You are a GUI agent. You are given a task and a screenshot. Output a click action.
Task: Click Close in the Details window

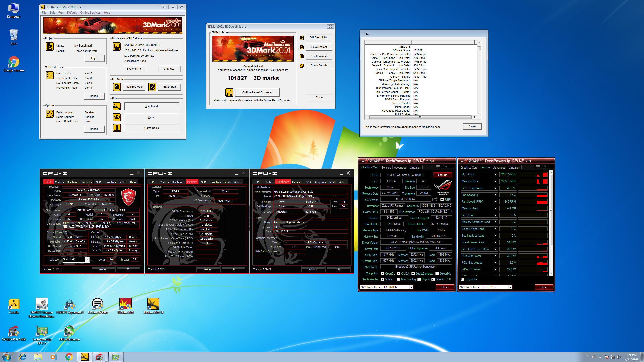(472, 126)
